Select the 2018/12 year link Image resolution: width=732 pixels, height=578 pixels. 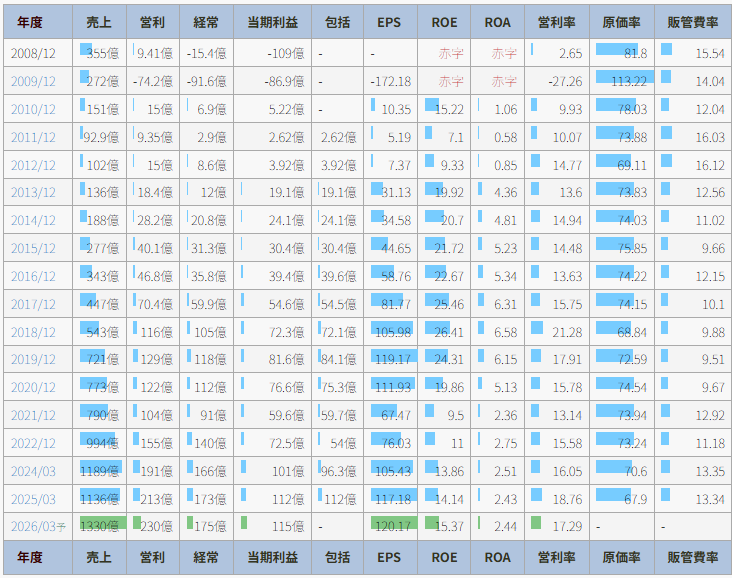coord(33,332)
